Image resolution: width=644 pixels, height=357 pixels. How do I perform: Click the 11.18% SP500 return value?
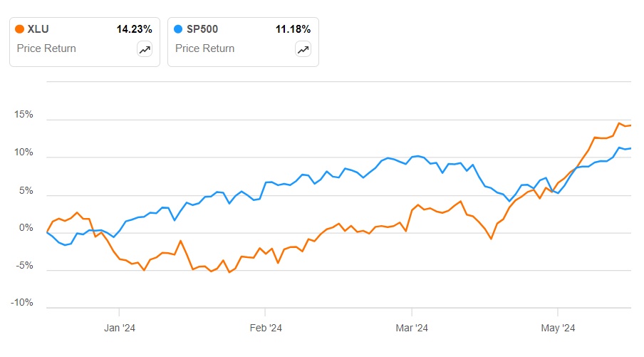coord(293,29)
